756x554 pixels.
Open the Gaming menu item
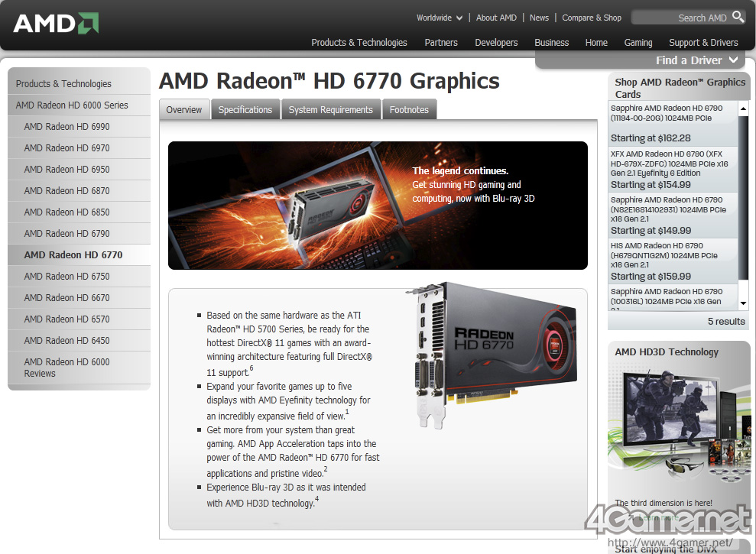(x=638, y=43)
